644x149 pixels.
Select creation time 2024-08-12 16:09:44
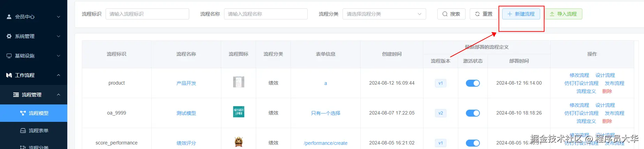coord(392,83)
